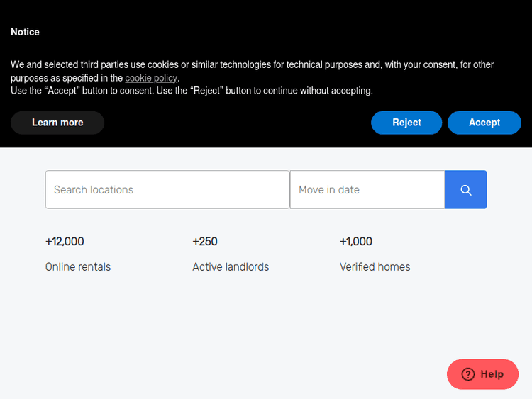Accept the cookie notice
This screenshot has height=399, width=532.
click(x=484, y=123)
